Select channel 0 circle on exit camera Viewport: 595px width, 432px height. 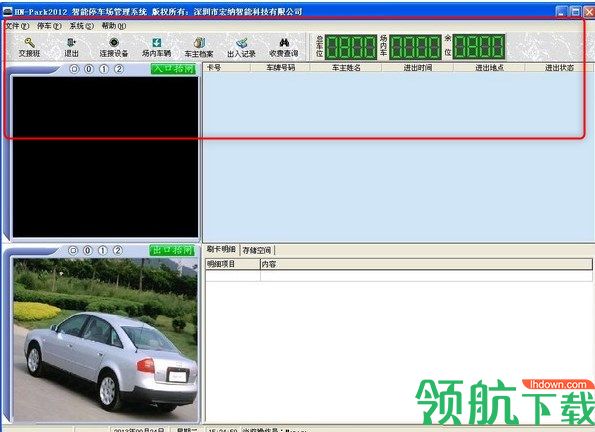tap(88, 250)
